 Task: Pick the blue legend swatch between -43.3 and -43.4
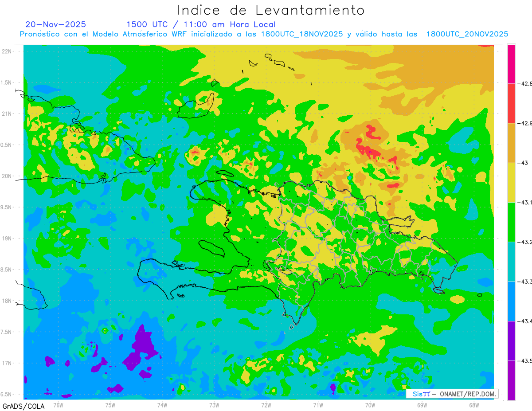511,301
